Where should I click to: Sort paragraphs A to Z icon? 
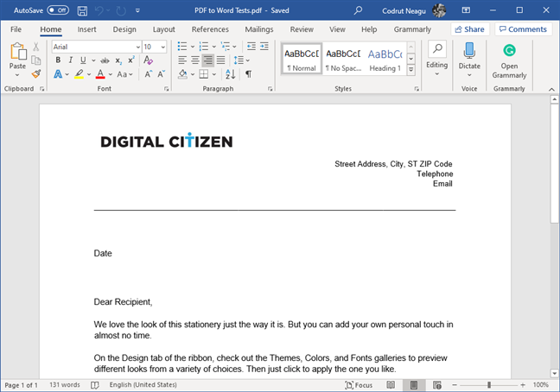click(231, 74)
